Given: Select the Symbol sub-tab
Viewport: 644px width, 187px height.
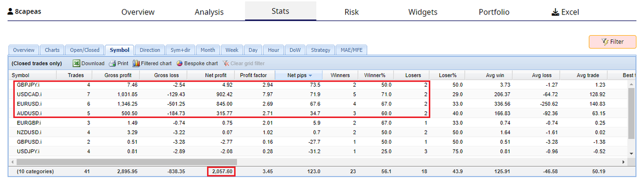Looking at the screenshot, I should 120,50.
